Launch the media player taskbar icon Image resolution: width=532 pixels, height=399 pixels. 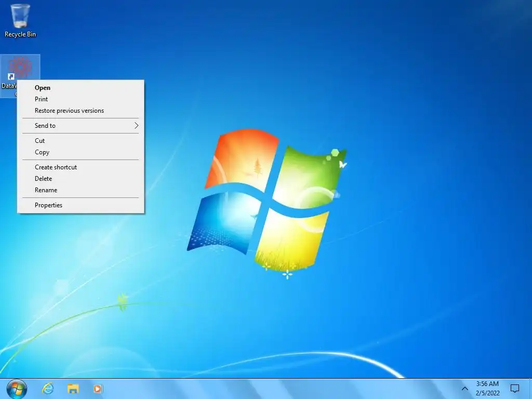[98, 389]
